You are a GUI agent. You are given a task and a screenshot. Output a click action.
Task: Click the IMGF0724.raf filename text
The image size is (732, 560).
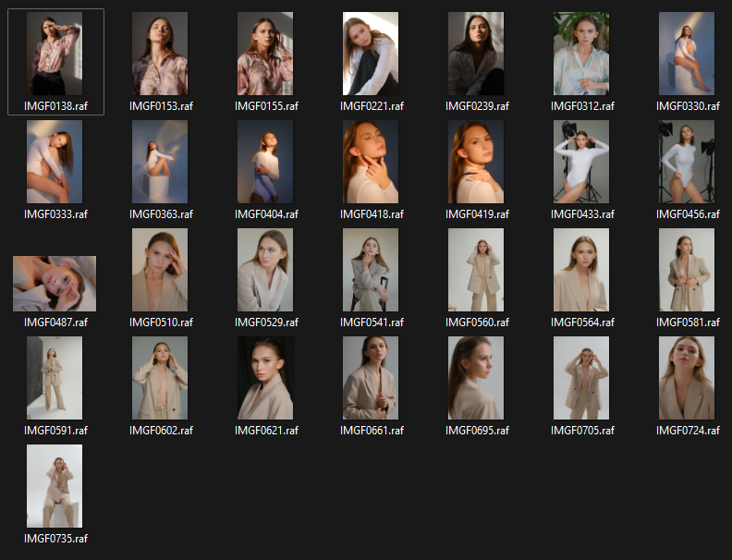click(x=688, y=431)
